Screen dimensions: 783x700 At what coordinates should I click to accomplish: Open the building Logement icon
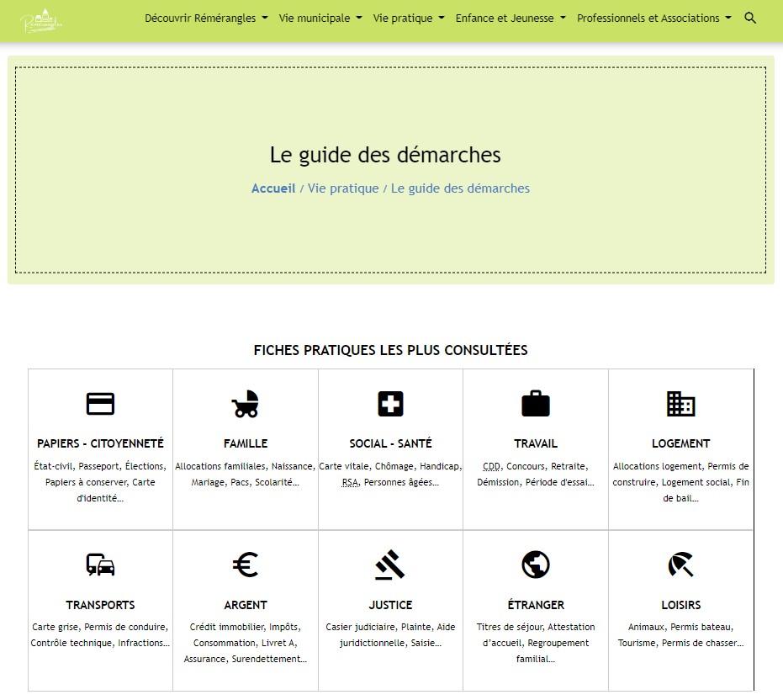(680, 404)
